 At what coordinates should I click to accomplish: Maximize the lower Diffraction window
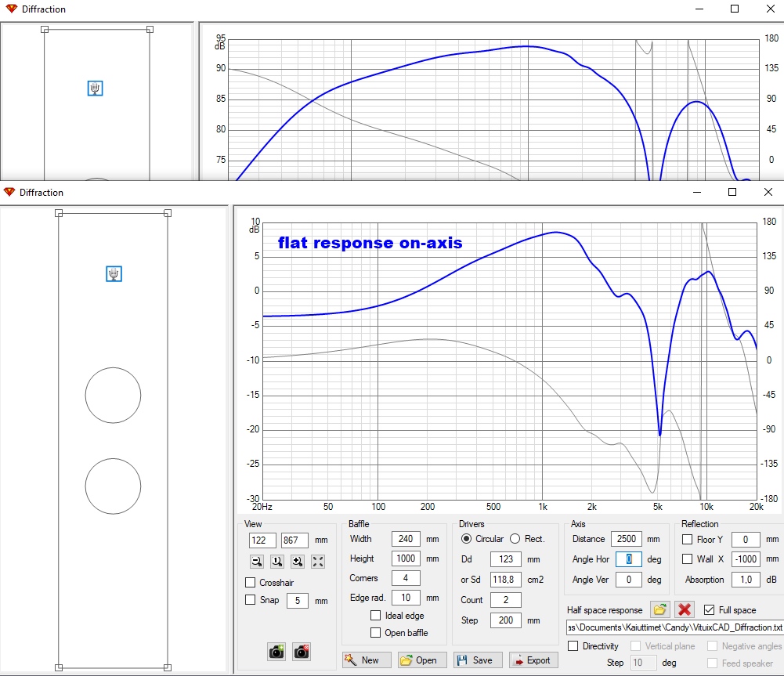(x=732, y=192)
